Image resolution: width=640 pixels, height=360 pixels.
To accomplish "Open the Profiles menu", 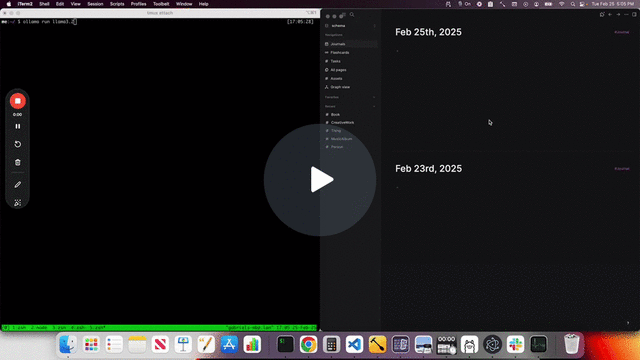I will pyautogui.click(x=138, y=4).
